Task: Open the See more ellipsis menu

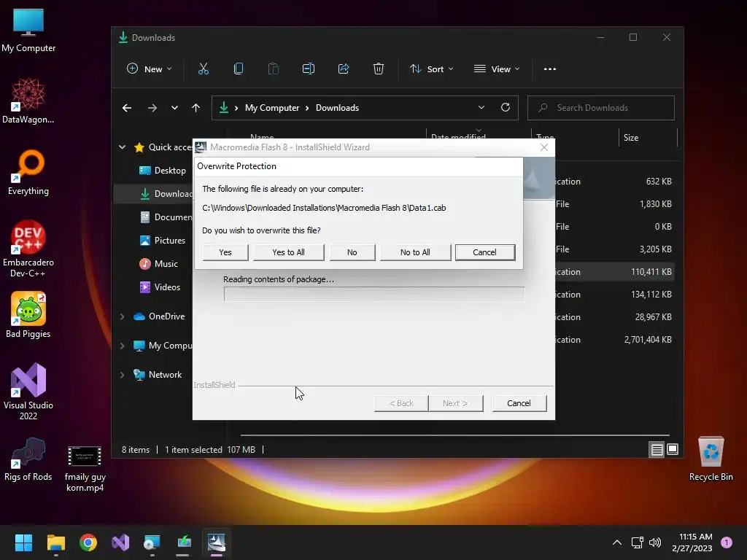Action: click(x=550, y=69)
